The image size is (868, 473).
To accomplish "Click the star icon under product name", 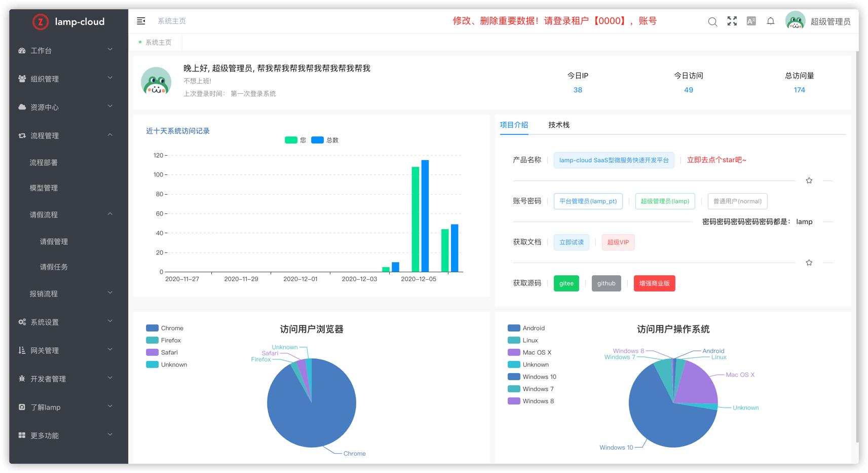I will (x=809, y=180).
